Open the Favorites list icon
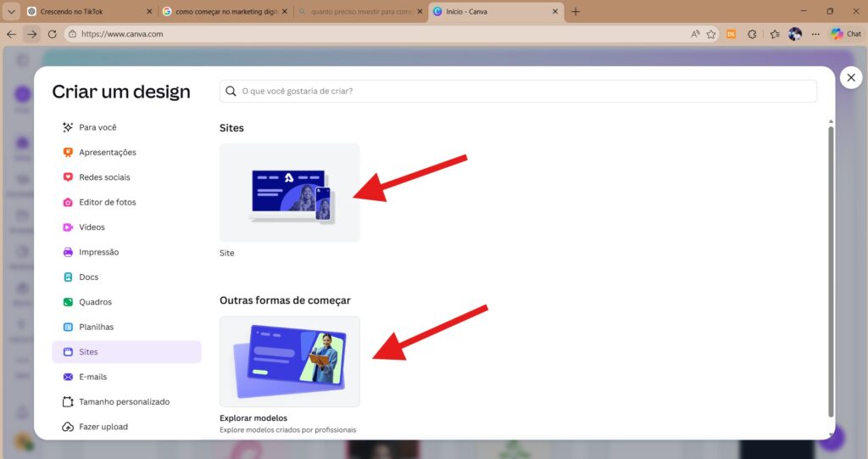 click(775, 34)
